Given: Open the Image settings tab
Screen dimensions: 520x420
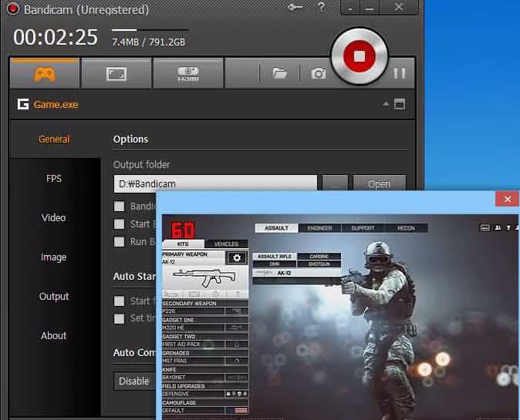Looking at the screenshot, I should click(54, 257).
